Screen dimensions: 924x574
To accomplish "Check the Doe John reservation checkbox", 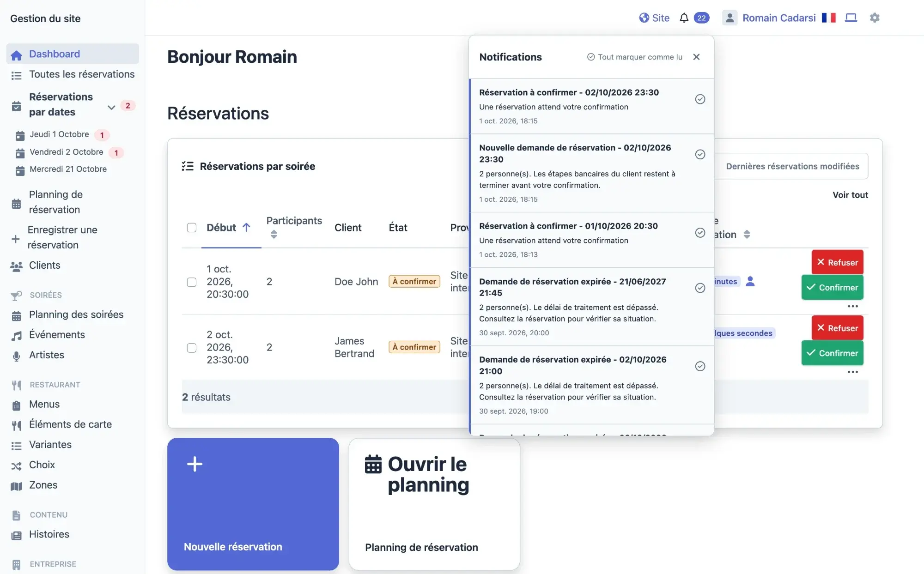I will [x=191, y=282].
